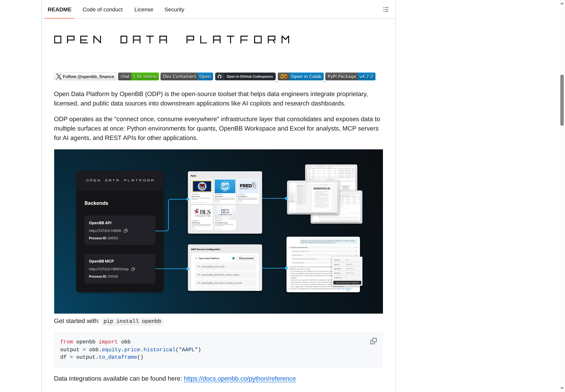Click the GitHub logo on Codespaces badge
The image size is (565, 392).
220,76
